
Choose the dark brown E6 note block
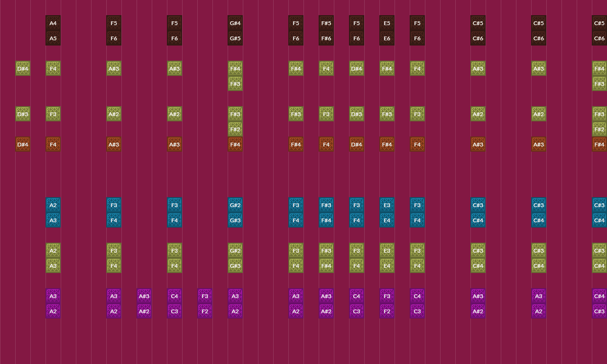click(x=387, y=38)
